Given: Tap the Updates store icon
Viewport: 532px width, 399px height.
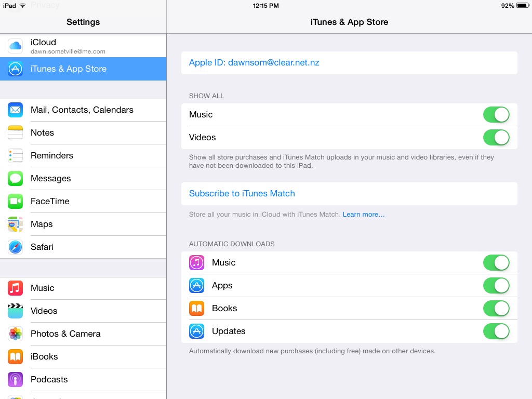Looking at the screenshot, I should pos(196,331).
